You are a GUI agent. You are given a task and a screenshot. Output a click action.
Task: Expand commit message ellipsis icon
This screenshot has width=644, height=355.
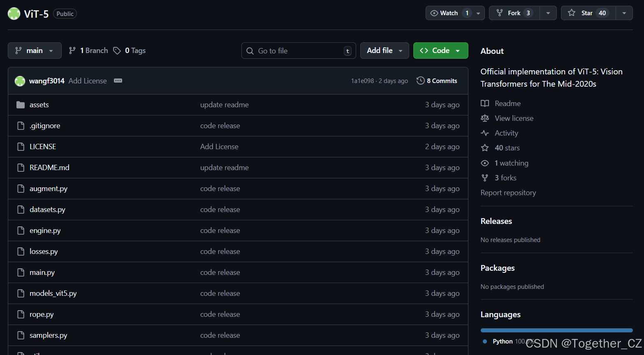[118, 81]
